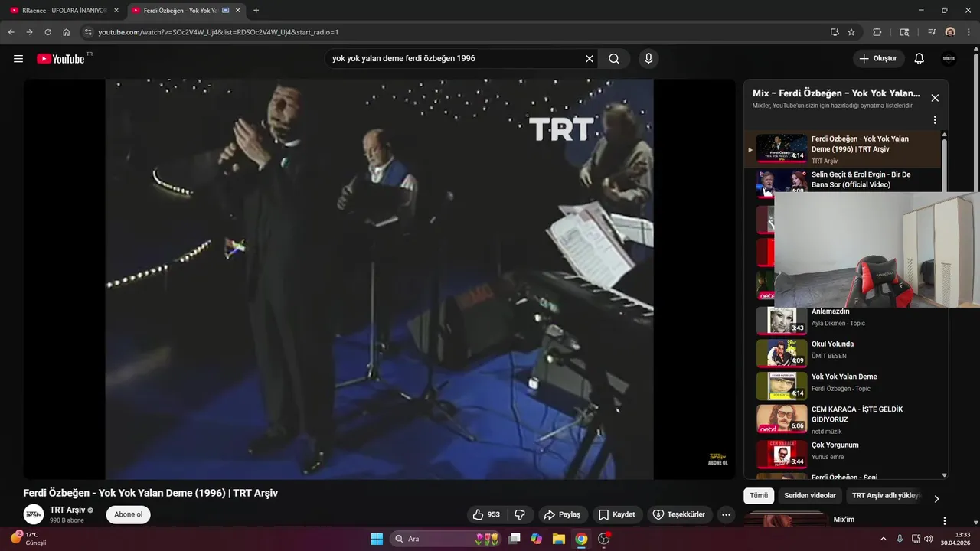
Task: Go to the YouTube home logo
Action: (60, 59)
